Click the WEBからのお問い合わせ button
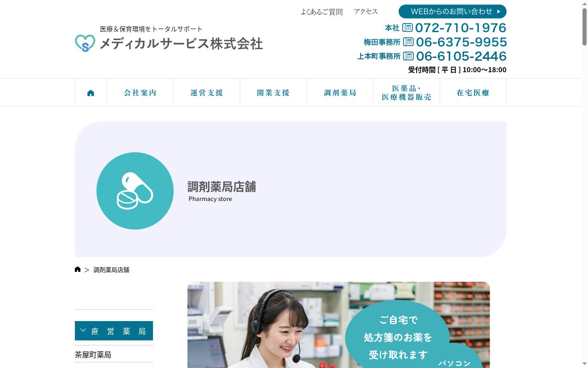 (452, 11)
